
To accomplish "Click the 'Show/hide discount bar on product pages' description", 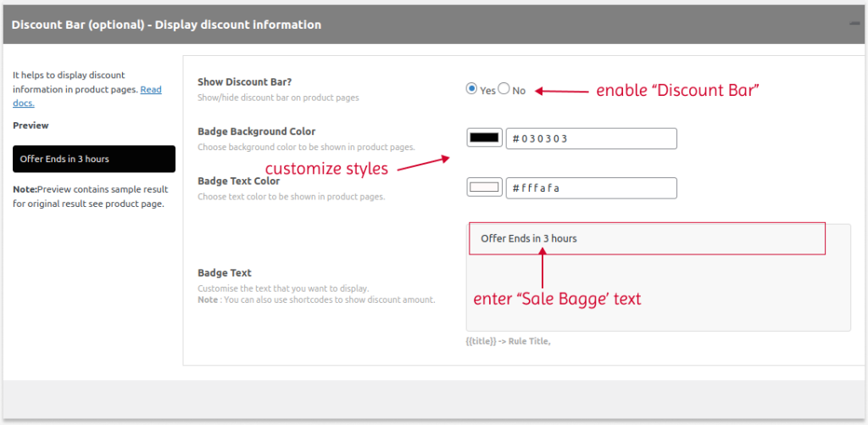I will (278, 98).
